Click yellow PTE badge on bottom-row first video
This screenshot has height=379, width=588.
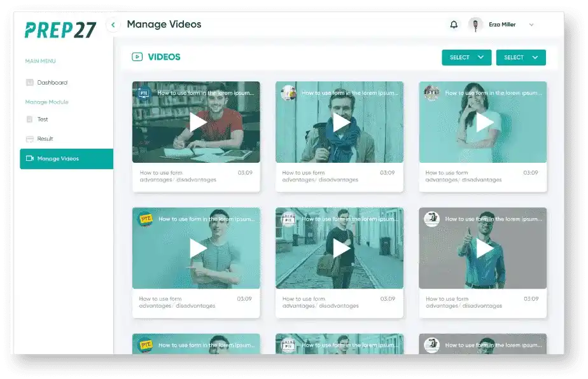(146, 345)
